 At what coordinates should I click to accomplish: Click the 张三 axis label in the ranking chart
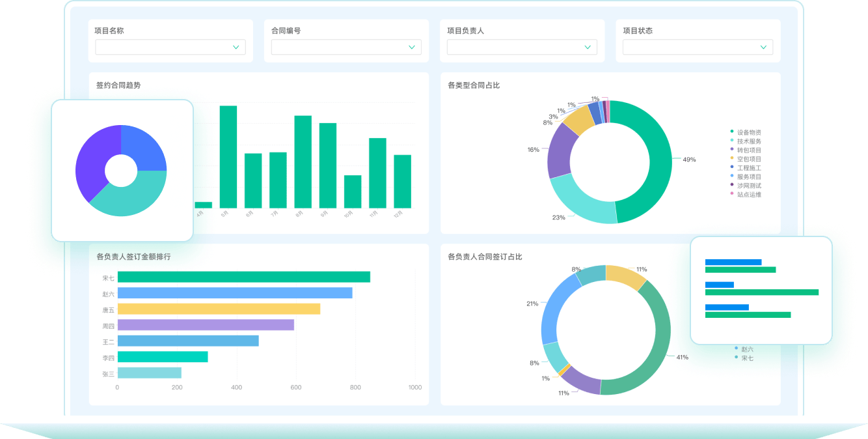pos(108,374)
